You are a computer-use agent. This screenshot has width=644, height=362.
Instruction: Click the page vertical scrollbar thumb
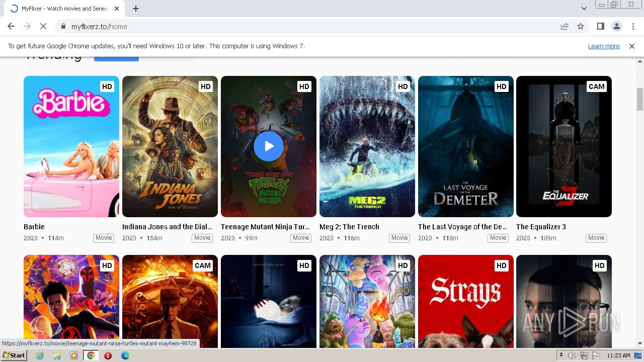click(640, 99)
